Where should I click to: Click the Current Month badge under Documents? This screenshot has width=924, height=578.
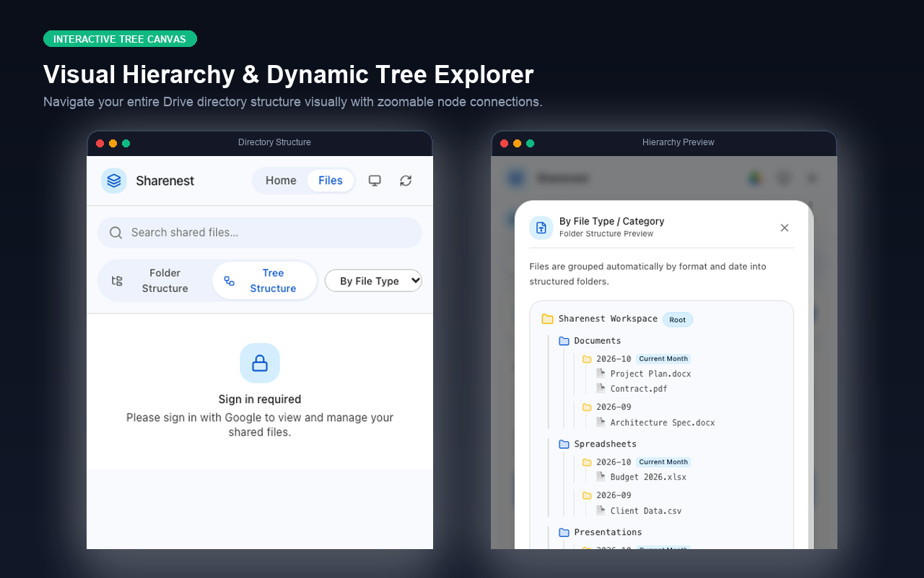[x=663, y=359]
